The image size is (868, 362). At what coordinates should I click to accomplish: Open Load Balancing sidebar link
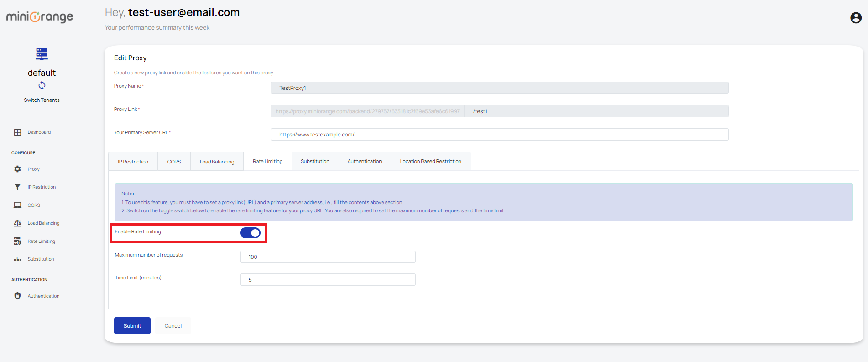(x=43, y=223)
